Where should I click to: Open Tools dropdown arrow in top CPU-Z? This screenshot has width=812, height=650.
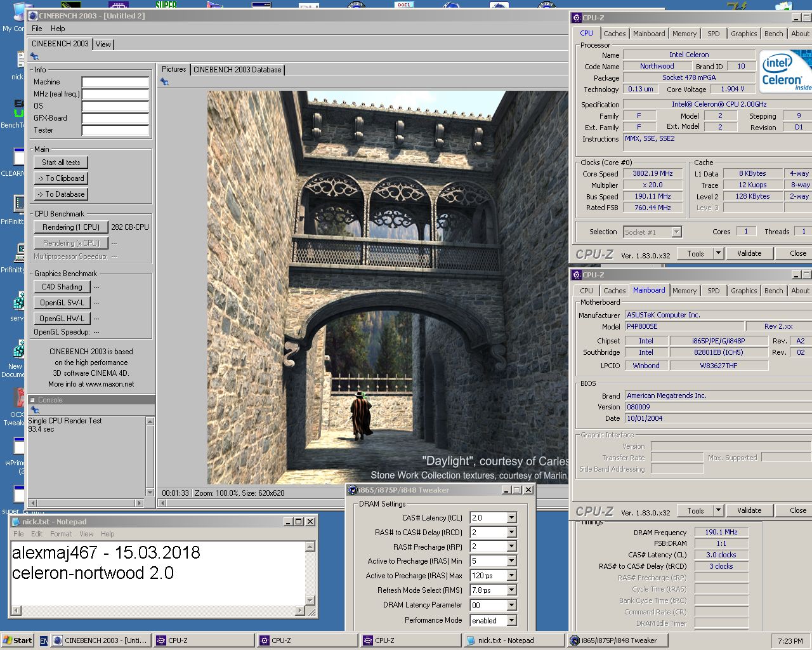click(718, 253)
